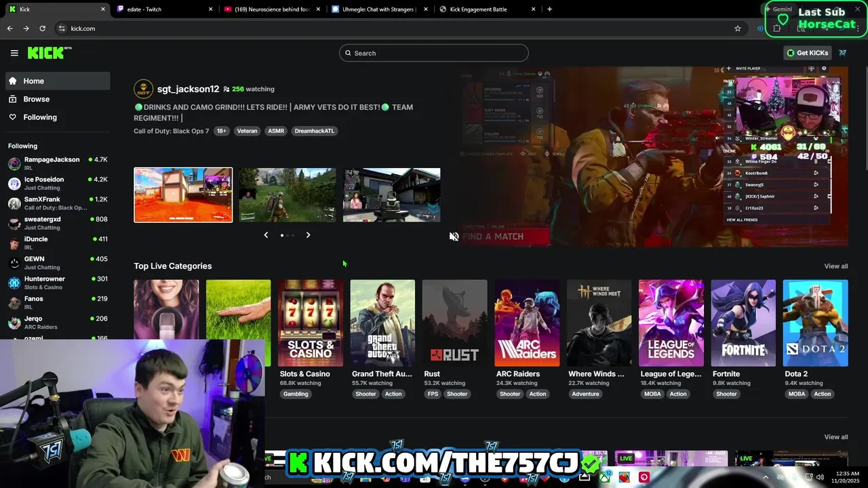The width and height of the screenshot is (868, 488).
Task: Click SamXFrank's avatar in Following list
Action: tap(14, 203)
